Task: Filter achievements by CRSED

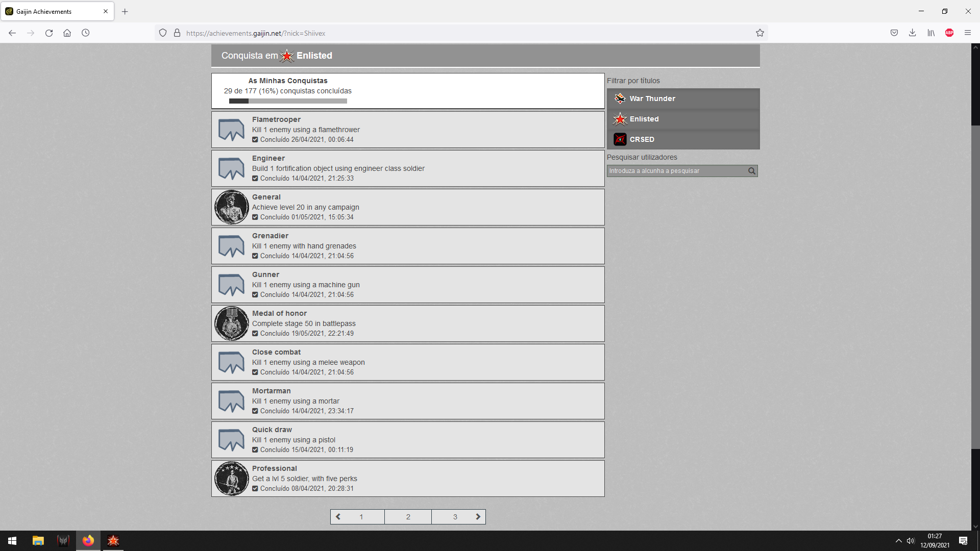Action: 683,139
